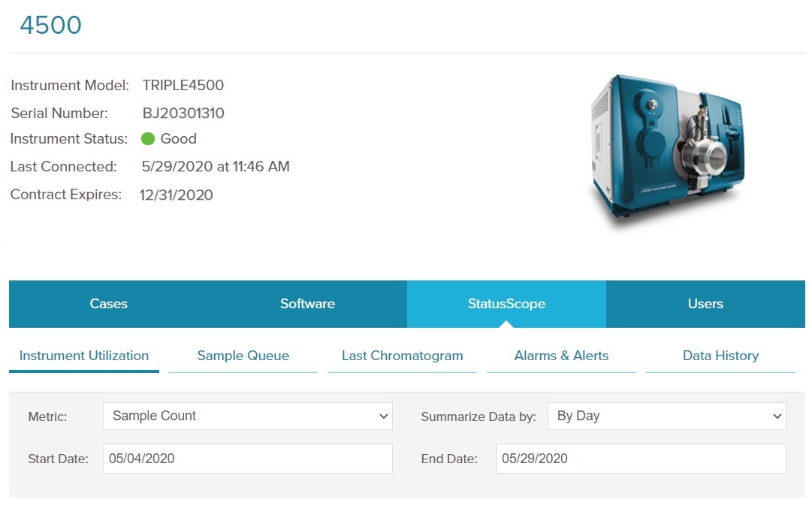Click the TRIPLE4500 instrument model value

click(x=183, y=85)
